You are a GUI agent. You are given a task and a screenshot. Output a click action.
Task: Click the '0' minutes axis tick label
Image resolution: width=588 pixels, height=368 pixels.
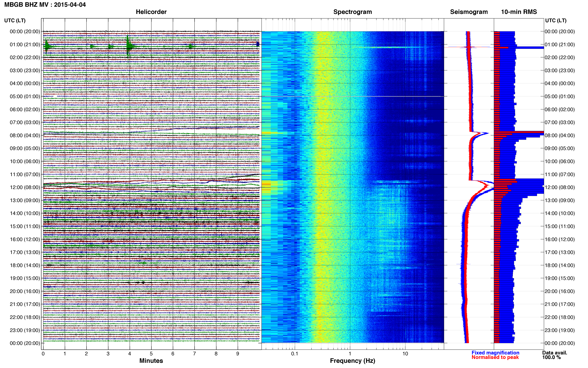(x=43, y=354)
